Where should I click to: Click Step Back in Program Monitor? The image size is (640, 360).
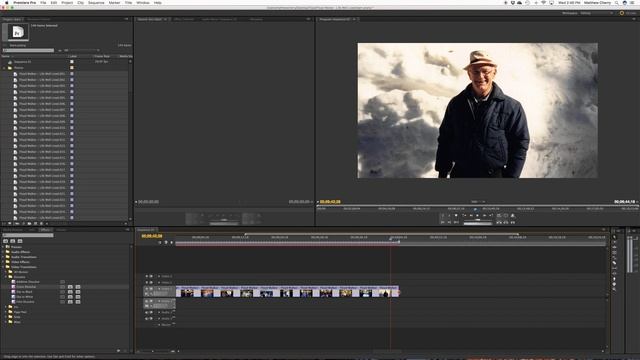471,215
